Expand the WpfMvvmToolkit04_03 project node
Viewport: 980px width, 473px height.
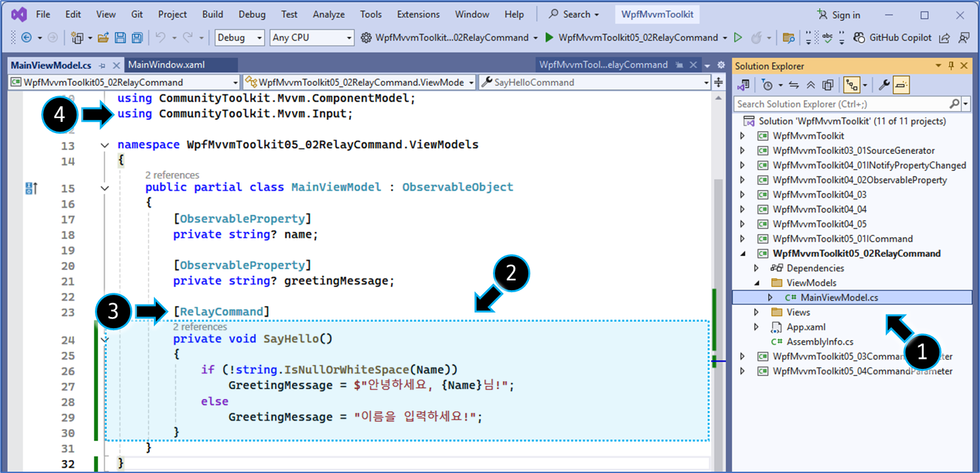(742, 195)
